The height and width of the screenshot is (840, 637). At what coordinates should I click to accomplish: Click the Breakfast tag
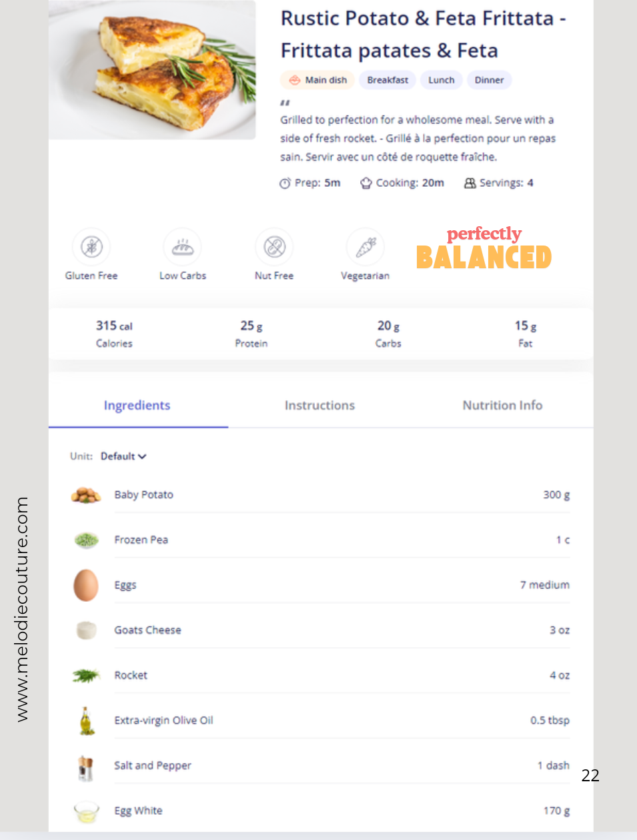pos(388,80)
